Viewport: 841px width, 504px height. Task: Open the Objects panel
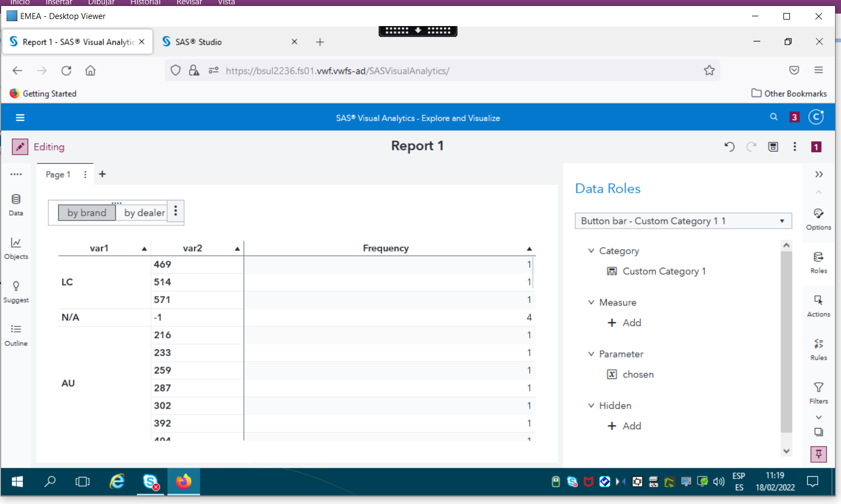[16, 249]
